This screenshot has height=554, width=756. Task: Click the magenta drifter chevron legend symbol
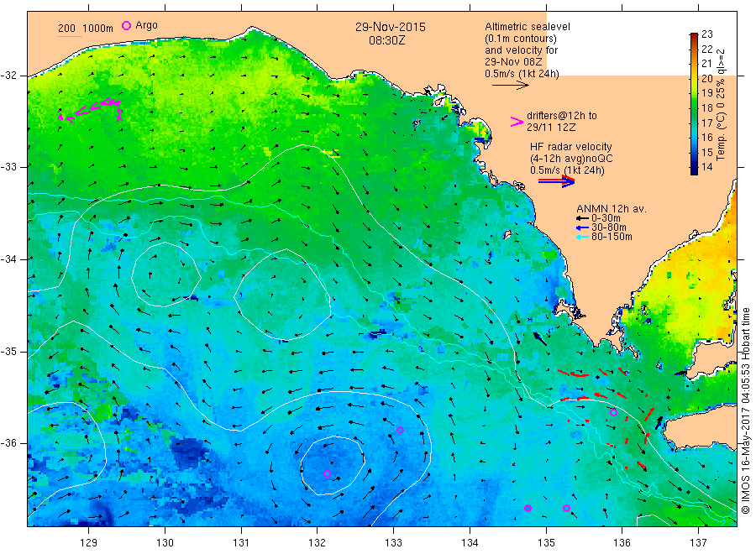point(517,122)
